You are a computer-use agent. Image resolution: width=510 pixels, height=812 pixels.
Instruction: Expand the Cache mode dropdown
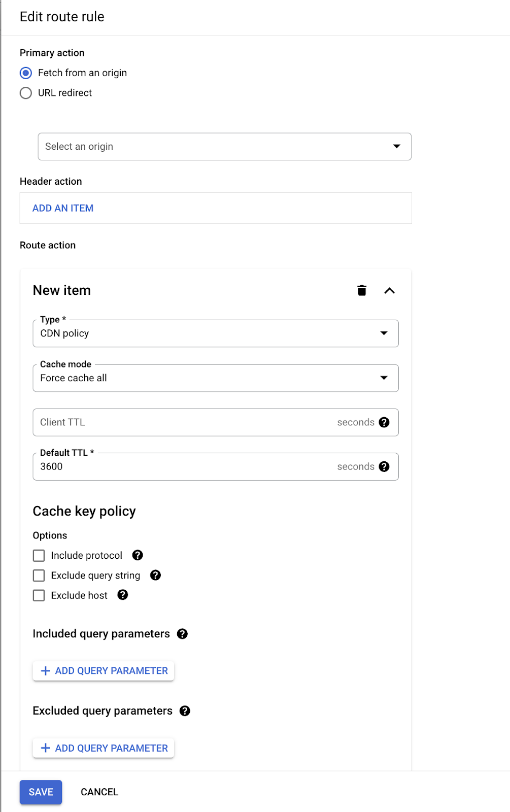tap(215, 378)
